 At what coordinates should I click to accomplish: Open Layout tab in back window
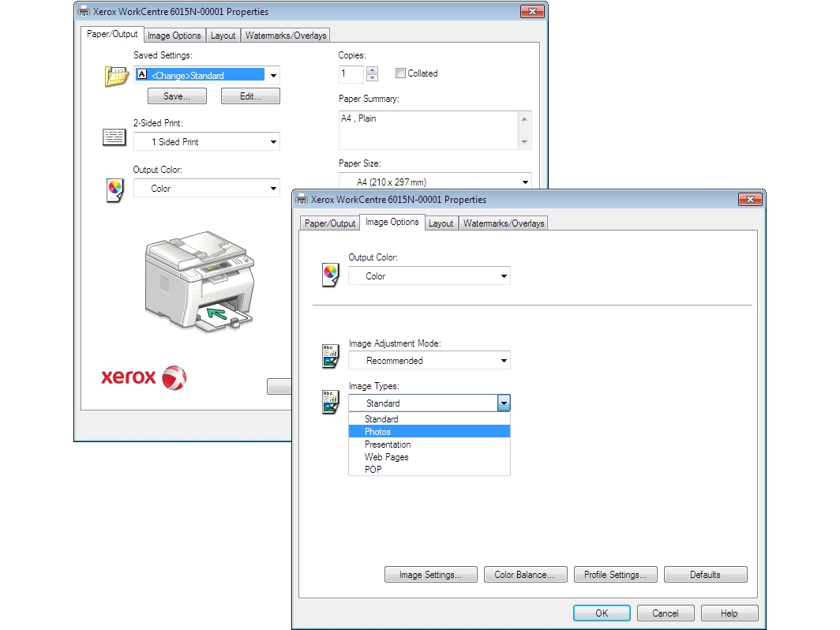pyautogui.click(x=223, y=36)
